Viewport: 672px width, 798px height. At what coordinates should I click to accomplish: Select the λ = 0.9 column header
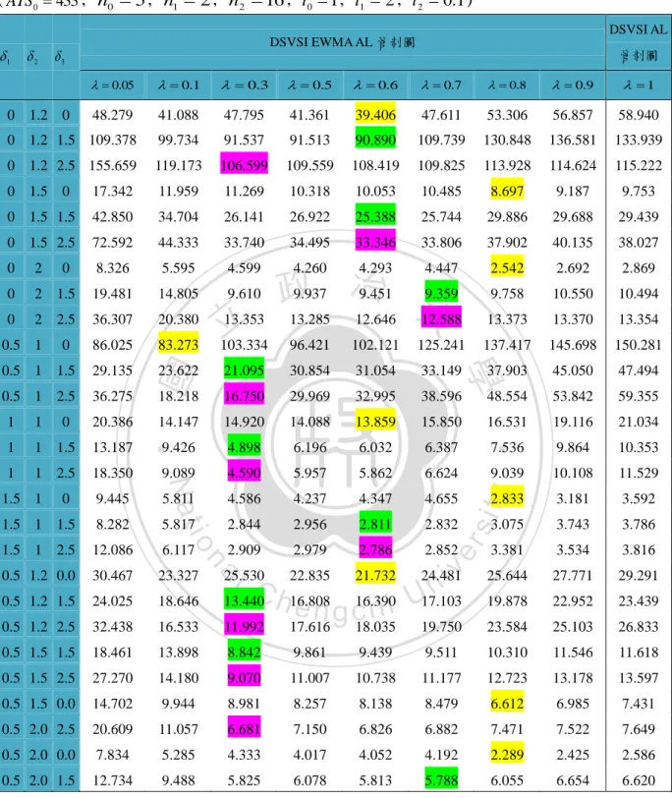click(x=573, y=85)
